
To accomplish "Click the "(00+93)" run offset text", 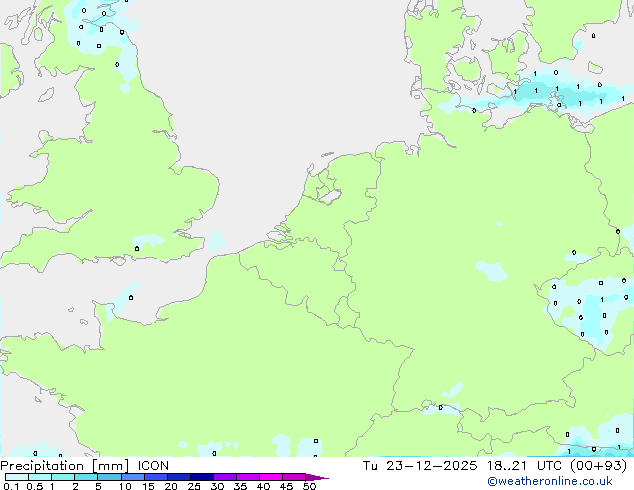I will 599,466.
